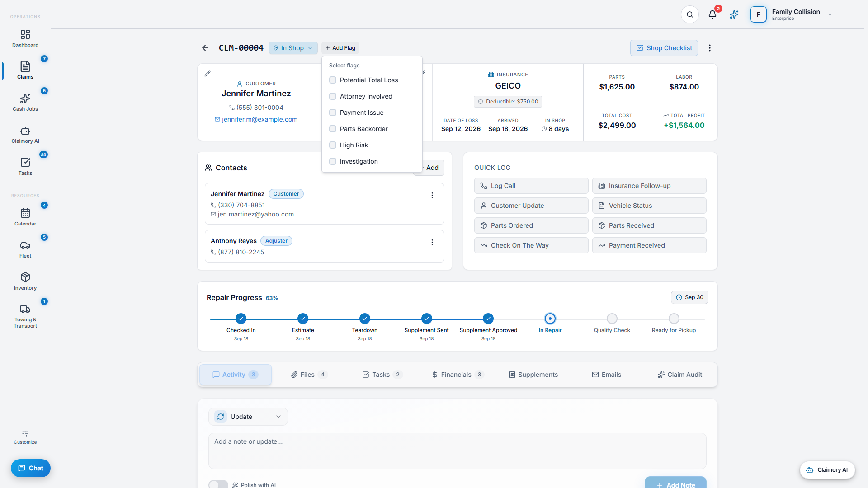The width and height of the screenshot is (868, 488).
Task: Switch to the Files tab
Action: 309,375
